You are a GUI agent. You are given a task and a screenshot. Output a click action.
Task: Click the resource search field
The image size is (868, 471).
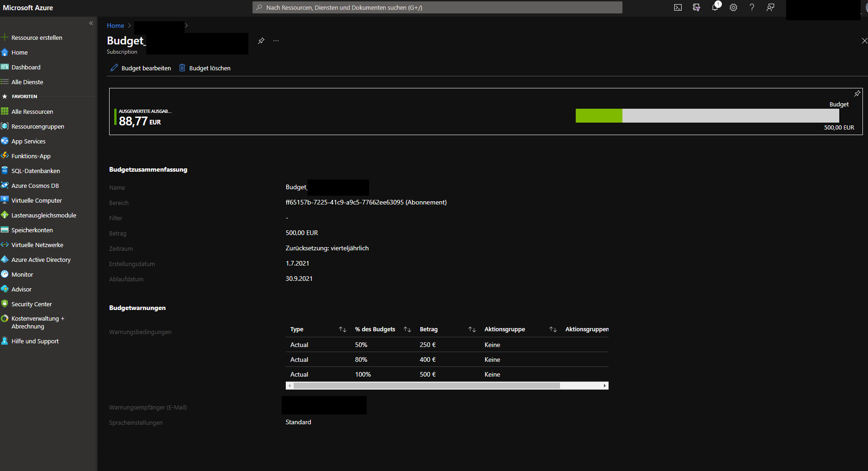coord(437,7)
